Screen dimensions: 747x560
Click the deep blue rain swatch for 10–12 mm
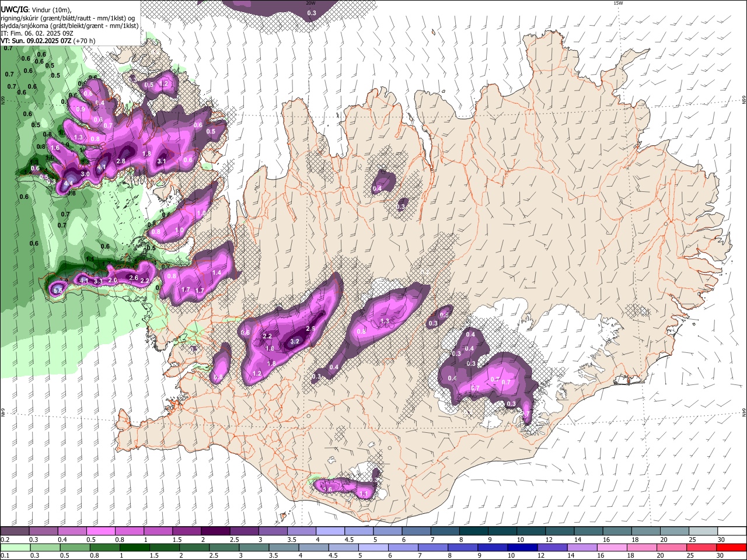click(522, 547)
